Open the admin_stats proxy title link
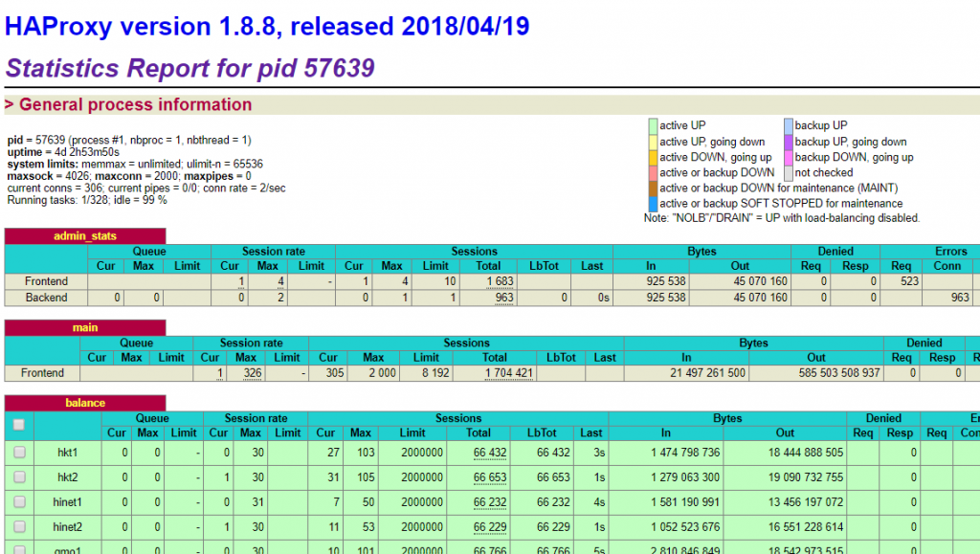Screen dimensions: 980x554 click(x=85, y=236)
